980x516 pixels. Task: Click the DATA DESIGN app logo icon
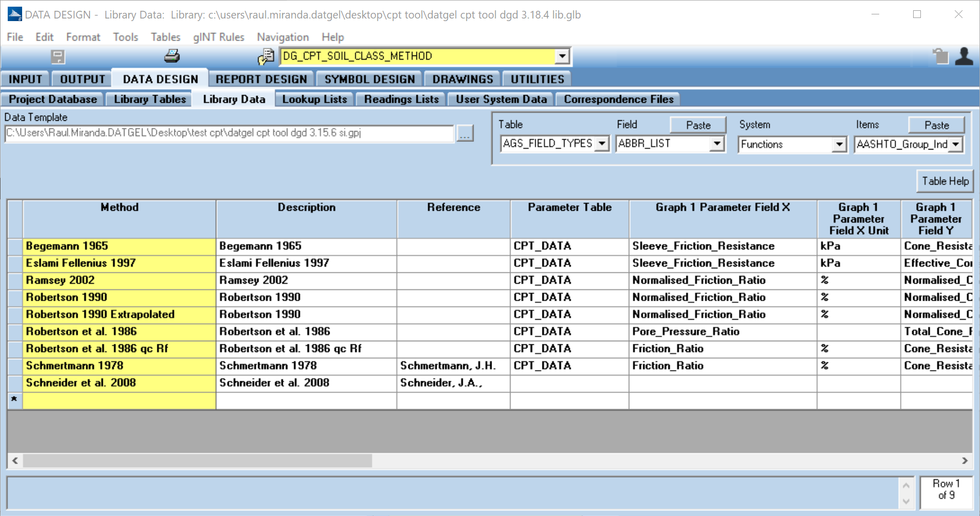[x=14, y=14]
